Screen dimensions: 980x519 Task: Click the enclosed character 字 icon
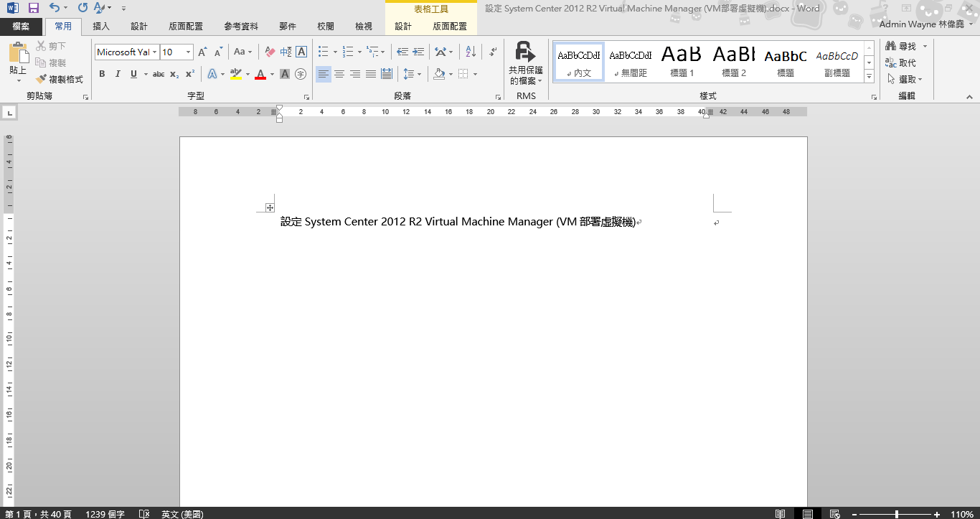tap(301, 74)
